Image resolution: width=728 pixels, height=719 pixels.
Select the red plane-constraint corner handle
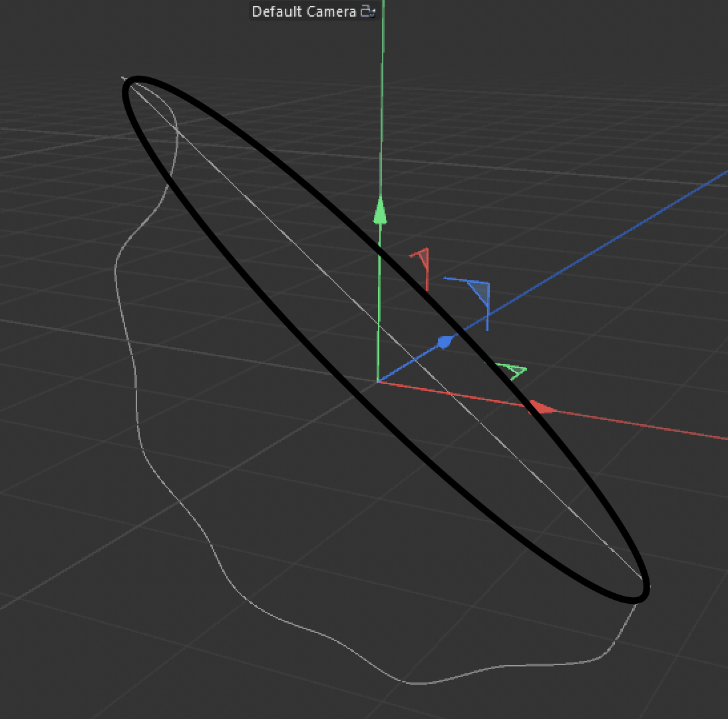[421, 268]
